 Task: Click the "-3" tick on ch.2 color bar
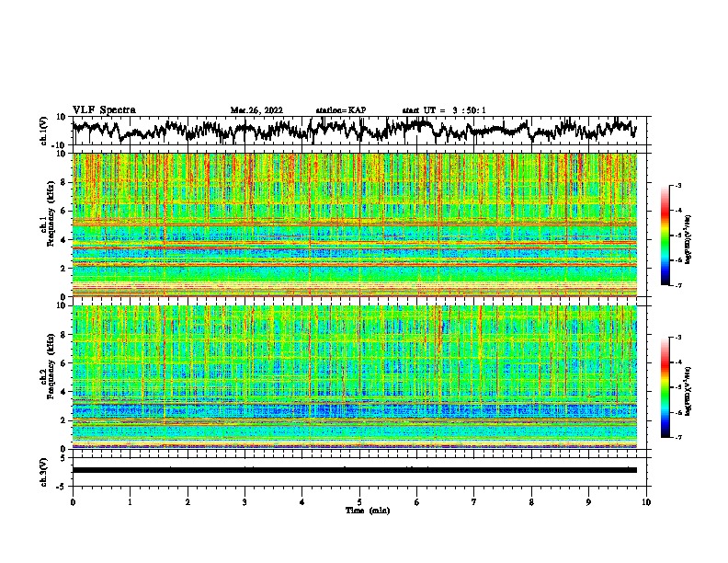[678, 338]
